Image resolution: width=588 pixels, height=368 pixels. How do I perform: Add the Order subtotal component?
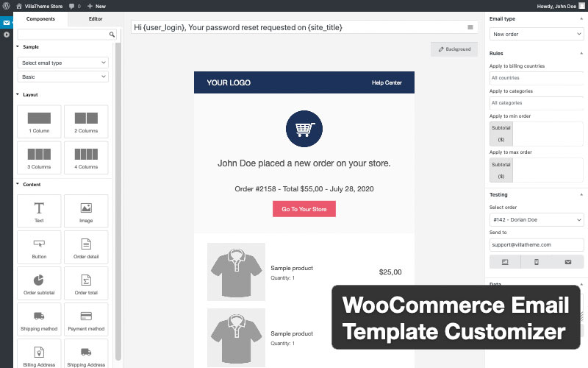point(39,283)
